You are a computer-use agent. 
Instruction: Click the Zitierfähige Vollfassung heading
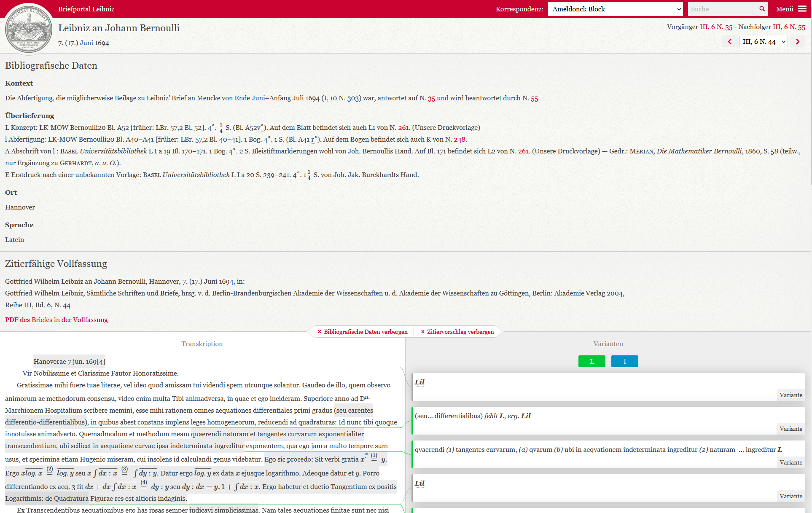56,264
